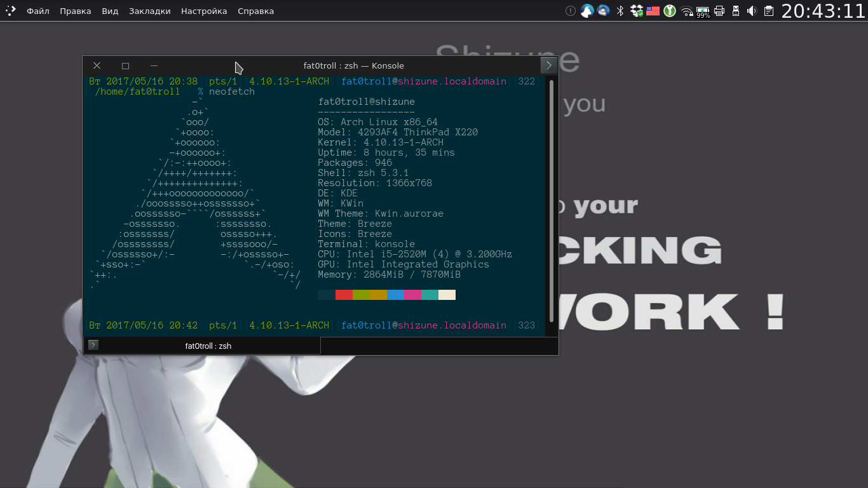Click the KDE Plasma launcher icon
The width and height of the screenshot is (868, 488).
11,11
